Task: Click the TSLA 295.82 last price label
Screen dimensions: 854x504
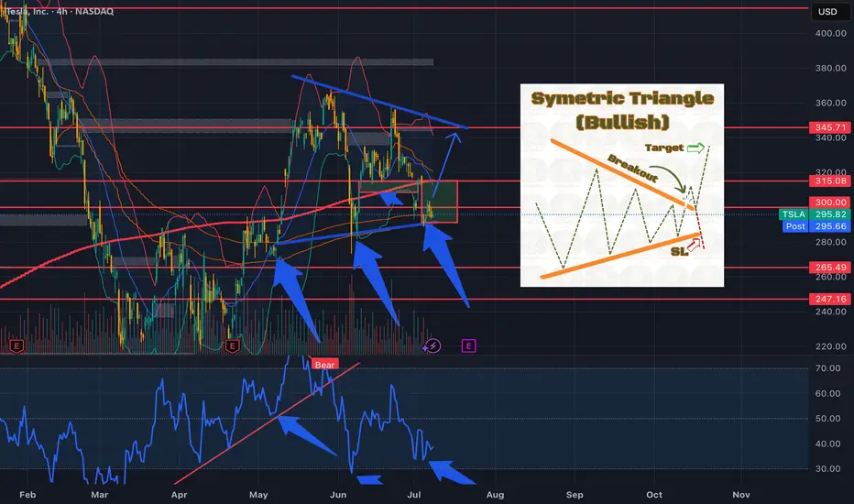Action: tap(815, 214)
